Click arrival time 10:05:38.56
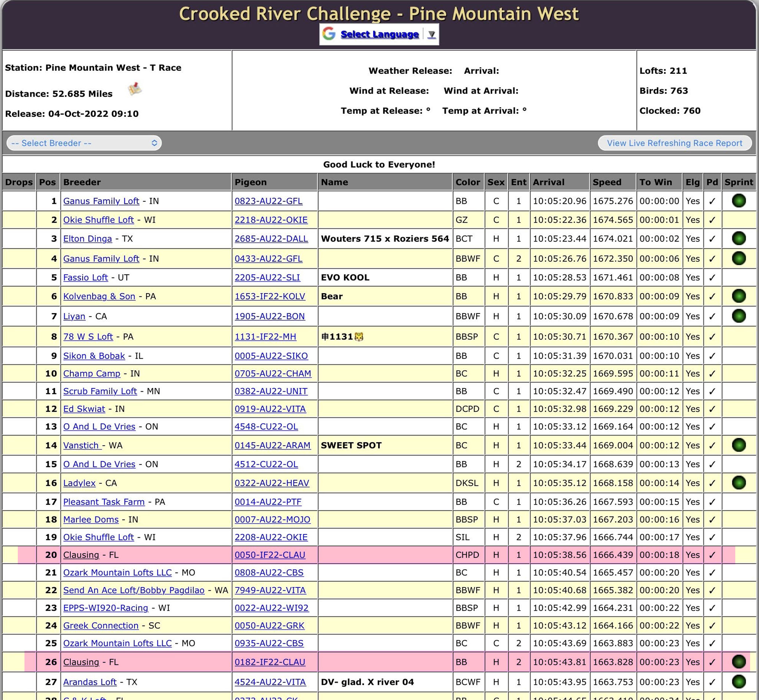This screenshot has width=759, height=700. click(x=559, y=555)
